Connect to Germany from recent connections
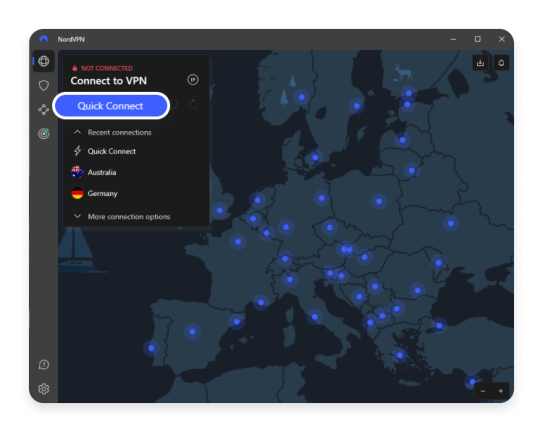Image resolution: width=544 pixels, height=433 pixels. (x=94, y=193)
